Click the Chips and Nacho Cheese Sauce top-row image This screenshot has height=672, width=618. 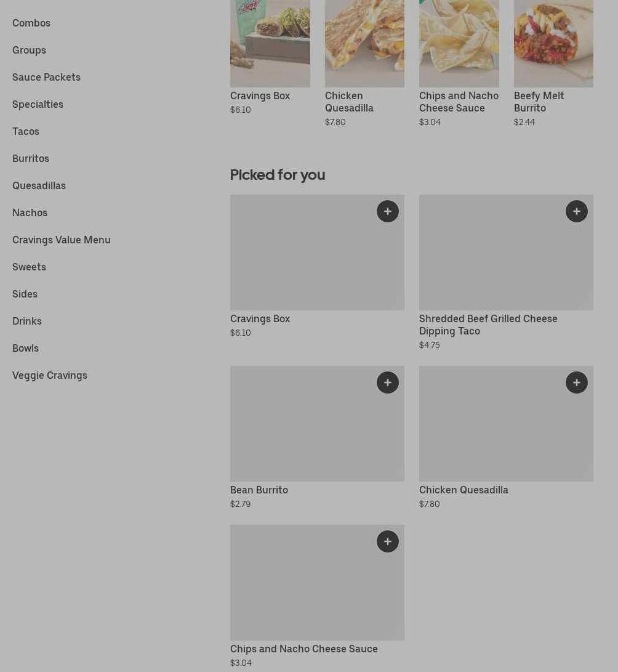point(459,43)
